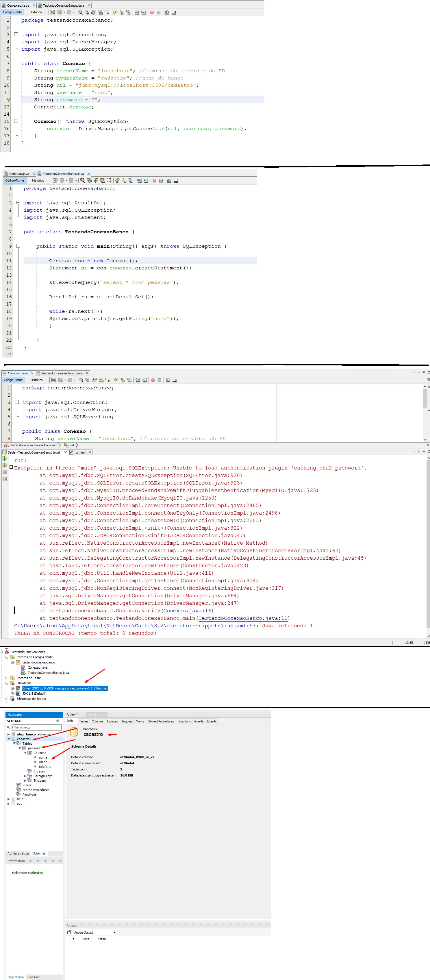The image size is (430, 980).
Task: Start macro recording in editor above Saída output
Action: coord(153,380)
